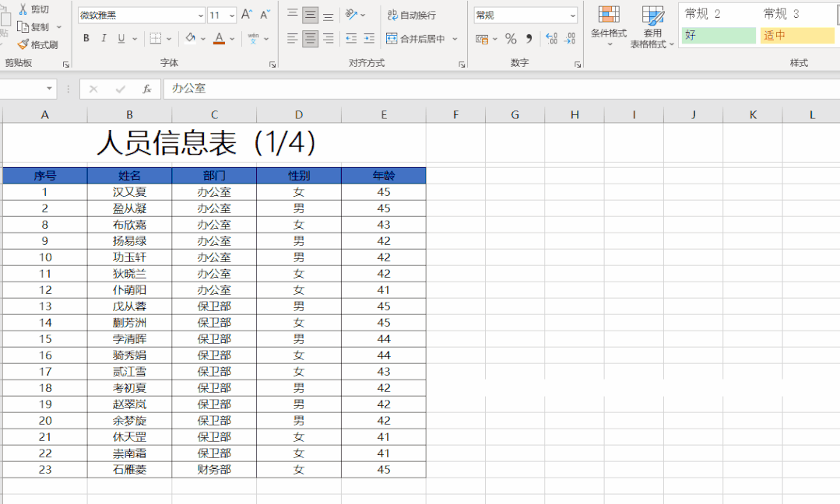Align text left
The height and width of the screenshot is (504, 840).
pyautogui.click(x=293, y=39)
